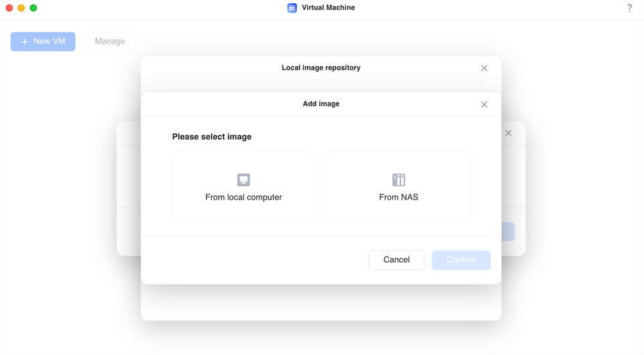
Task: Click the Virtual Machine app icon in title bar
Action: point(292,8)
